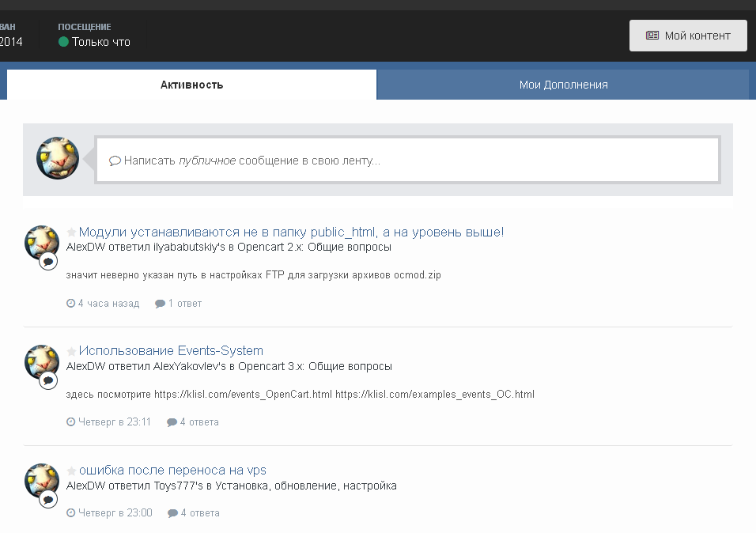Click the text about wrong FTP path for ocmod.zip
The image size is (756, 533).
click(x=254, y=275)
